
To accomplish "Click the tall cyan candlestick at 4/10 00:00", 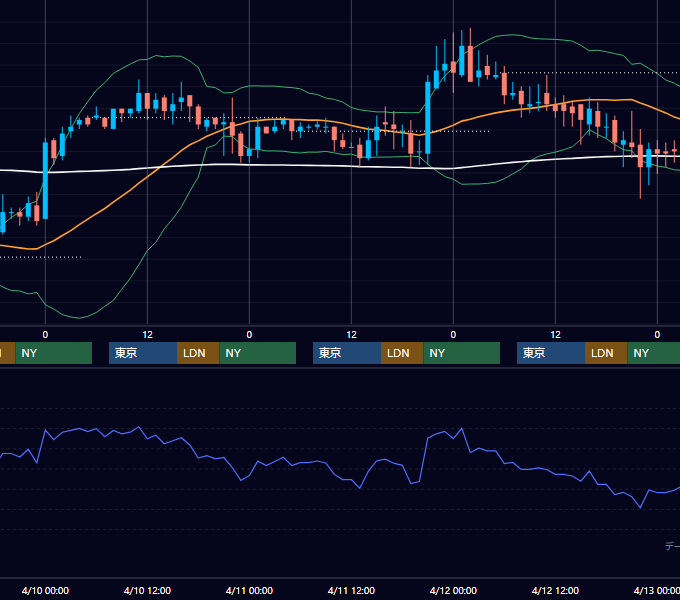I will click(45, 180).
